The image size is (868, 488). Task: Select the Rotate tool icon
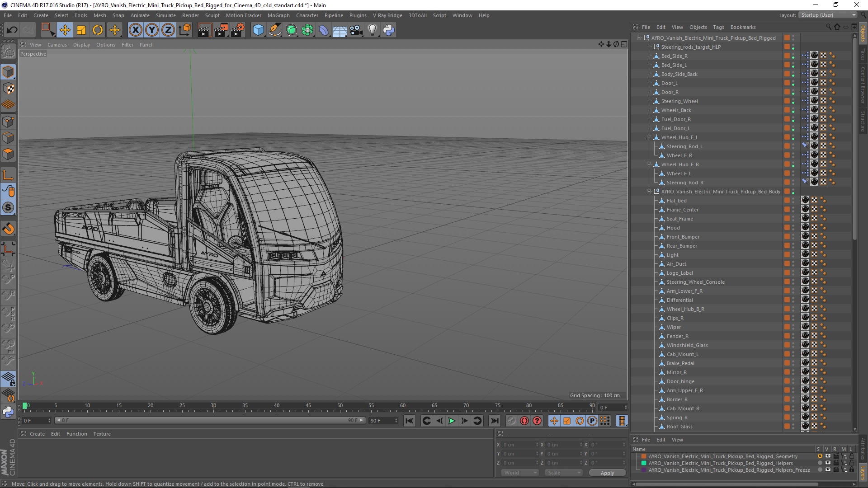(x=98, y=30)
